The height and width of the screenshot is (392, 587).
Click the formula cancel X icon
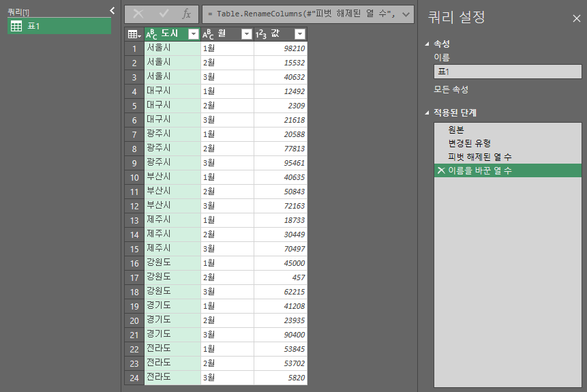(x=138, y=14)
